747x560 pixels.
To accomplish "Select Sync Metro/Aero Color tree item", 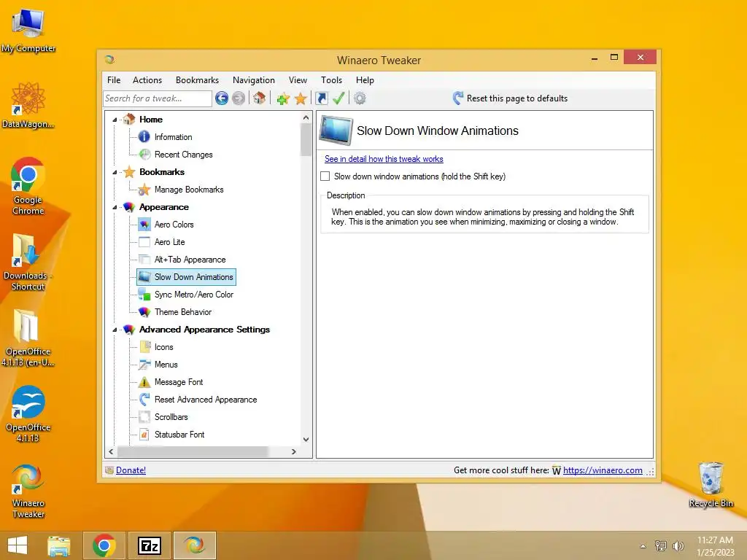I will point(193,295).
